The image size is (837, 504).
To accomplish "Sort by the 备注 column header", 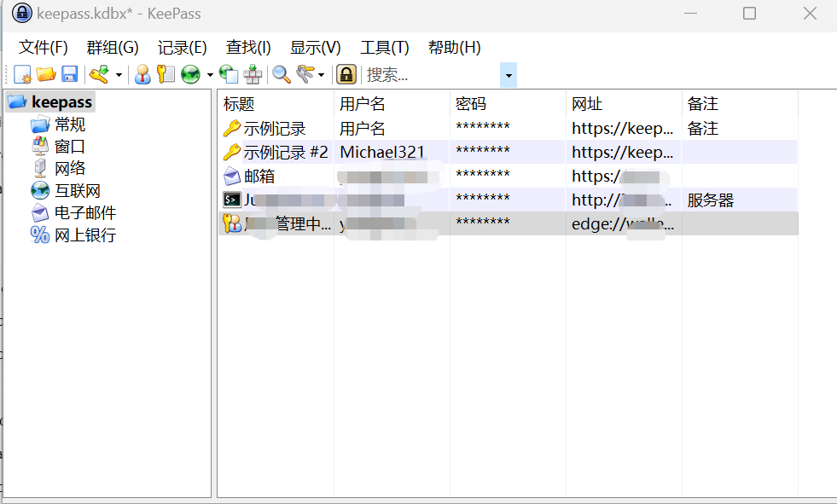I will [x=740, y=103].
